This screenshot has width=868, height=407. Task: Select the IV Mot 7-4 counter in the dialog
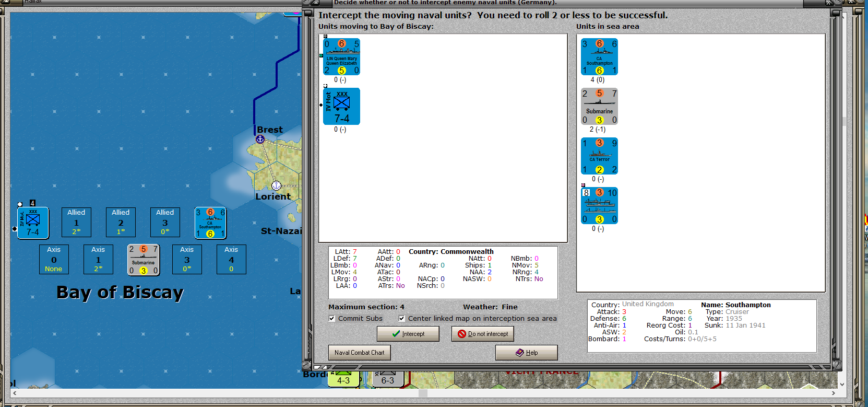[341, 107]
